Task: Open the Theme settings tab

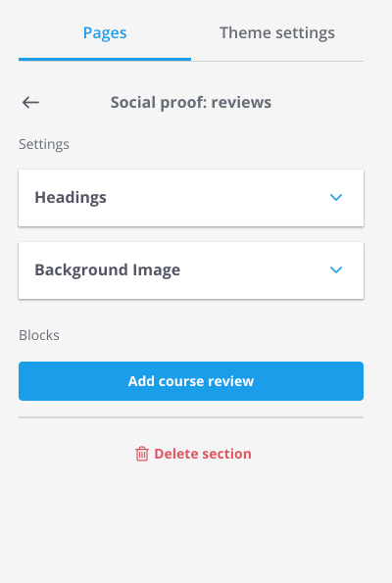Action: (x=277, y=32)
